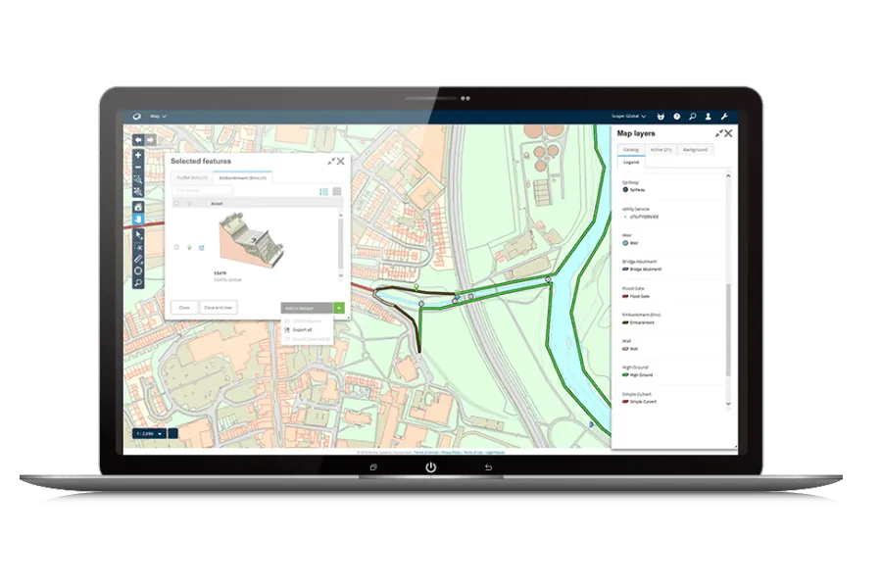Toggle the select-all checkbox in Asset header
Image resolution: width=882 pixels, height=588 pixels.
(175, 204)
